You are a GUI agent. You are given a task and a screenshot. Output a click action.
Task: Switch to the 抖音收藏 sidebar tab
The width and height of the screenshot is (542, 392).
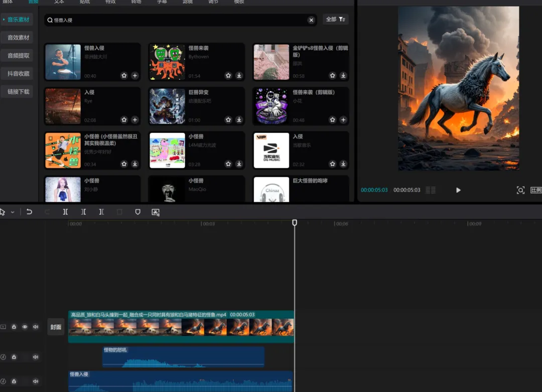(18, 74)
